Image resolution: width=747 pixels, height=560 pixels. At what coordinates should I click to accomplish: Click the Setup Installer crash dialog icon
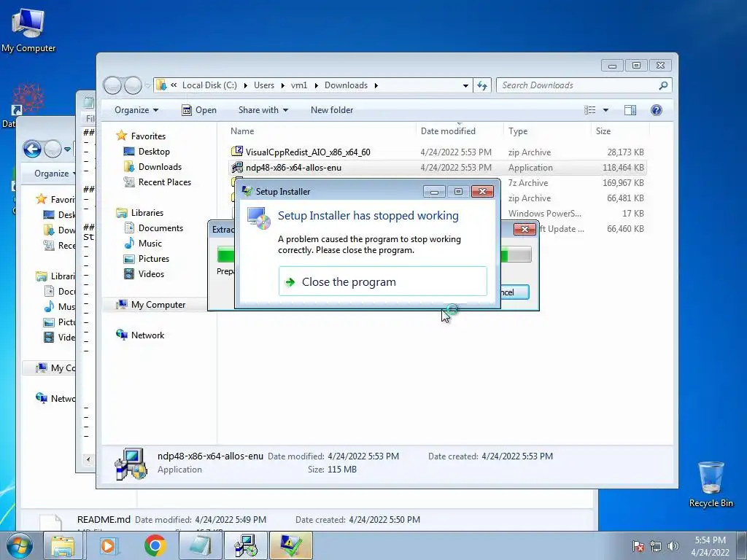(x=259, y=219)
